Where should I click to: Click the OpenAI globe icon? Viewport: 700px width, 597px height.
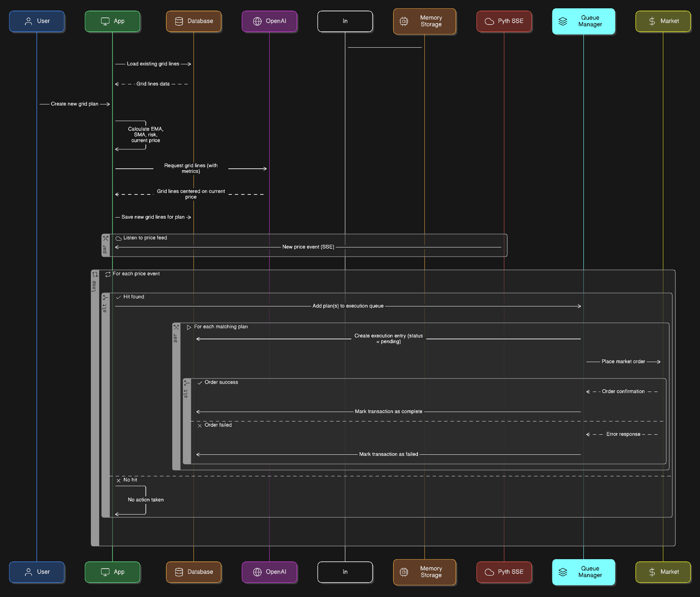(x=257, y=22)
